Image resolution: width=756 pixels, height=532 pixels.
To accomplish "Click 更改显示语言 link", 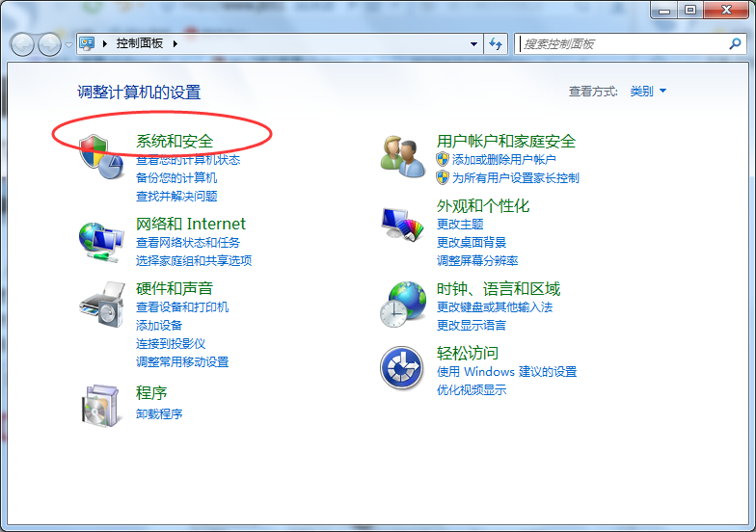I will 472,326.
